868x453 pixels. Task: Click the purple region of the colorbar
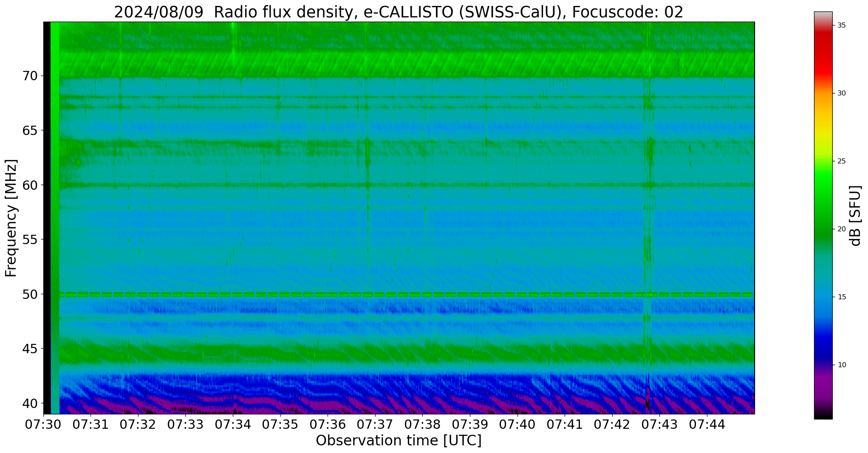click(823, 386)
